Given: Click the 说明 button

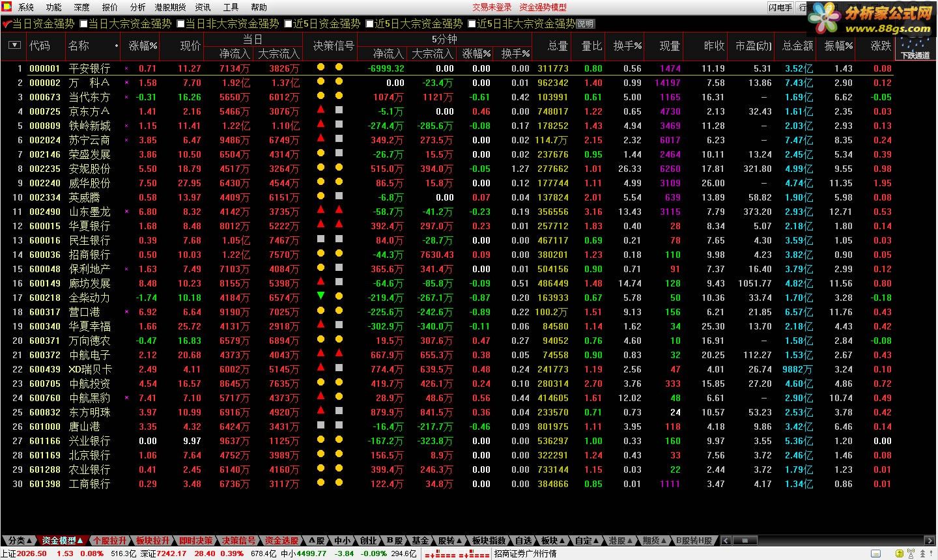Looking at the screenshot, I should coord(586,24).
